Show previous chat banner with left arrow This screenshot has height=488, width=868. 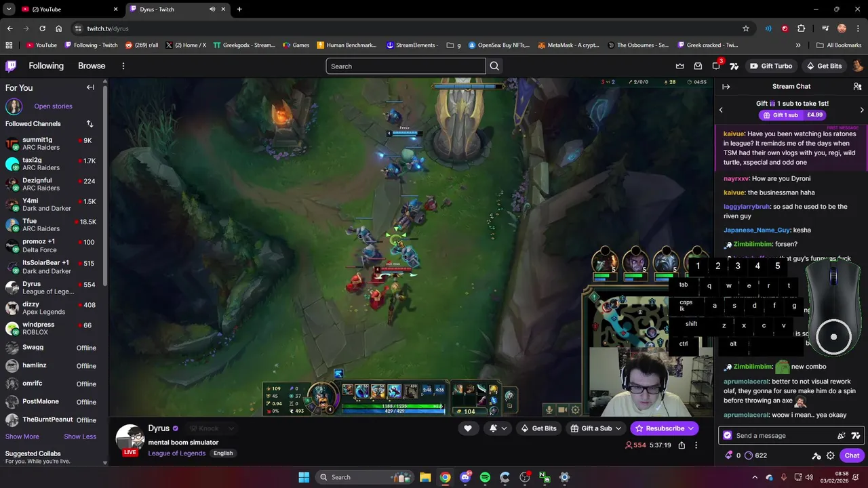point(721,110)
